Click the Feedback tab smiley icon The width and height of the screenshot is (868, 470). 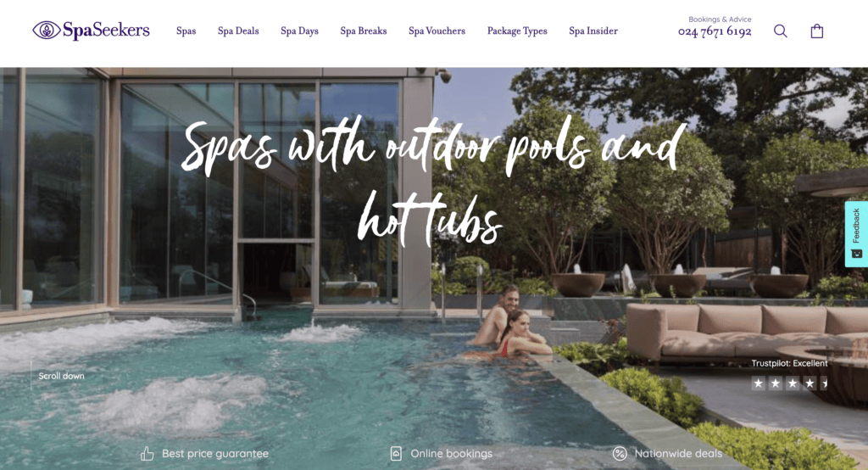click(x=856, y=254)
